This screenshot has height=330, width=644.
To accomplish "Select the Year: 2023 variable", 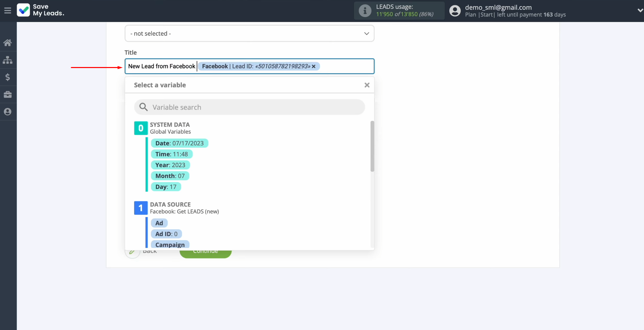I will [x=170, y=165].
